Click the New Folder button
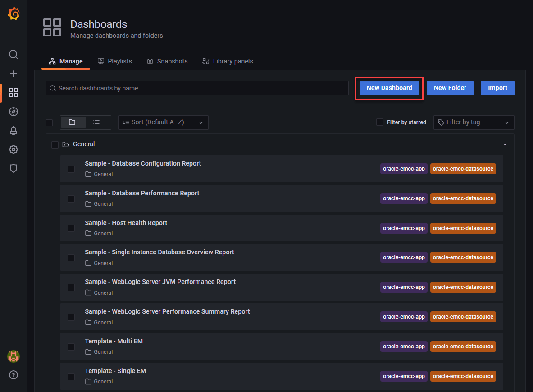 point(450,88)
